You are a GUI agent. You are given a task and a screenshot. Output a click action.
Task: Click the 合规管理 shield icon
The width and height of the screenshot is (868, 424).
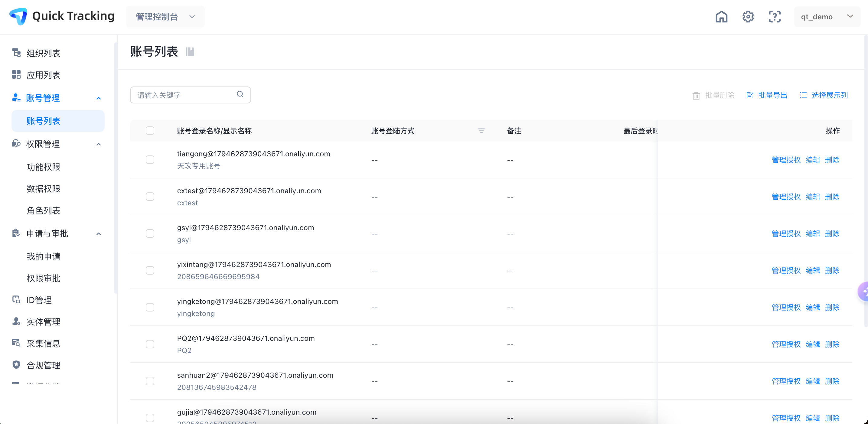pos(16,365)
